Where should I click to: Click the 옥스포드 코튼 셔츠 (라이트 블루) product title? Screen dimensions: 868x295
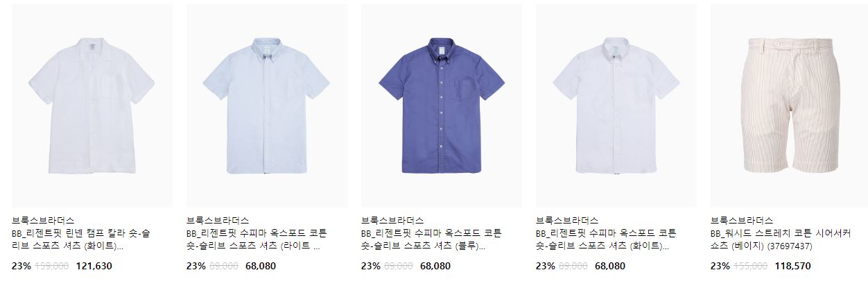[257, 239]
